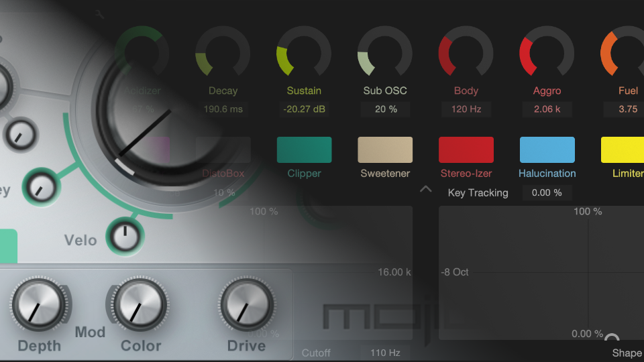Click the Key Tracking 0.00 % field
Screen dimensions: 644x362
[x=547, y=192]
